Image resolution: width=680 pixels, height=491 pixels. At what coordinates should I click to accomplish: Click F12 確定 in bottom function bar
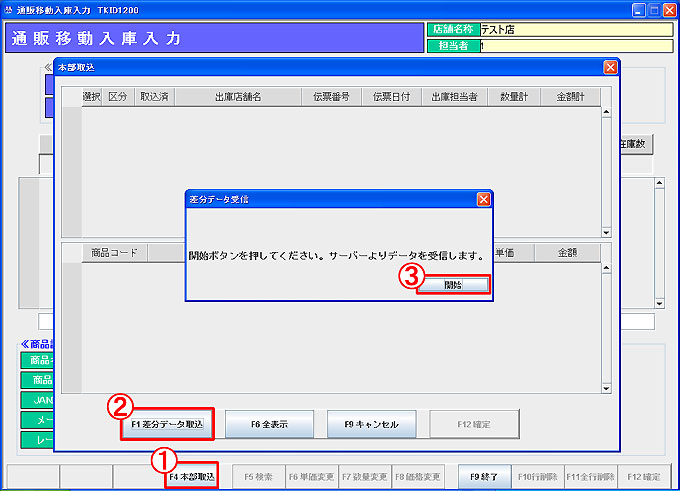tap(644, 477)
